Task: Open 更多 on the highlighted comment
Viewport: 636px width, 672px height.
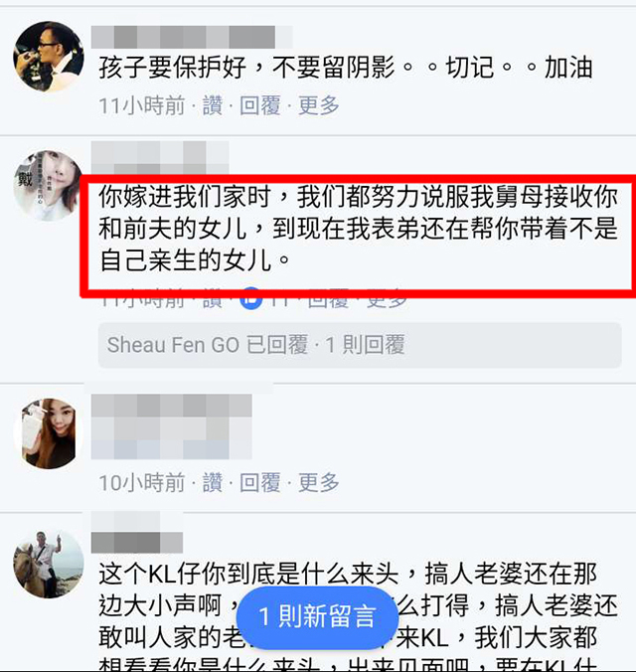Action: pos(387,300)
